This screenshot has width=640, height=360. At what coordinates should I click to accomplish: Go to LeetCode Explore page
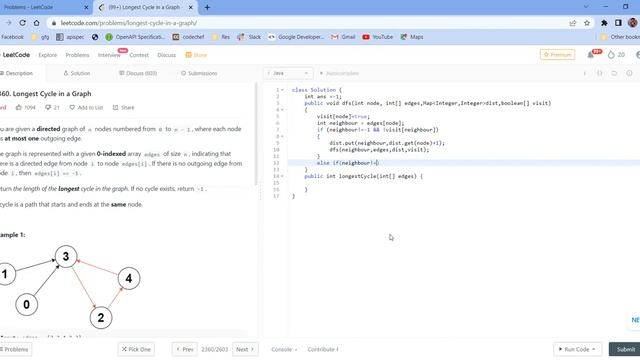click(48, 55)
